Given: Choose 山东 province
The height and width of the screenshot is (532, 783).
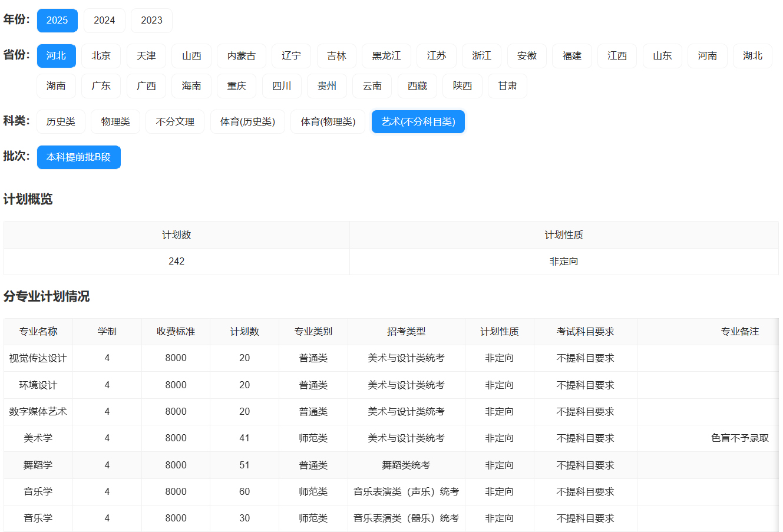Looking at the screenshot, I should 662,56.
